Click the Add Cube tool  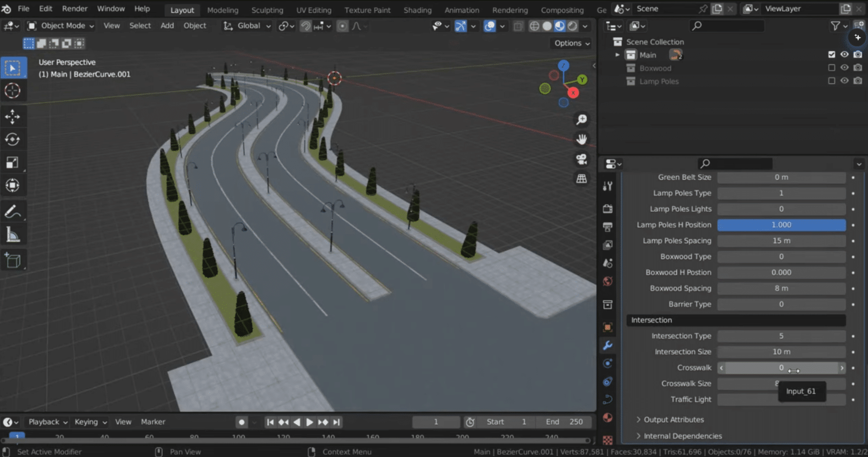tap(12, 260)
